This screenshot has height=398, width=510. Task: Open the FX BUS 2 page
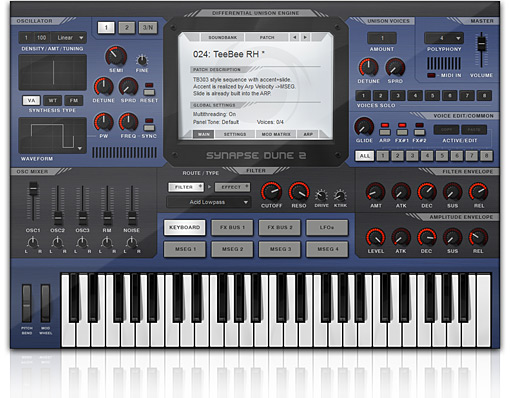tap(280, 227)
